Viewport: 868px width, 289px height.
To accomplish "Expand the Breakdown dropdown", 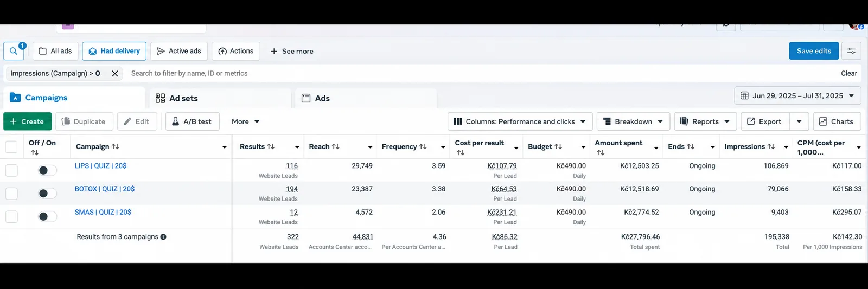I will coord(633,121).
